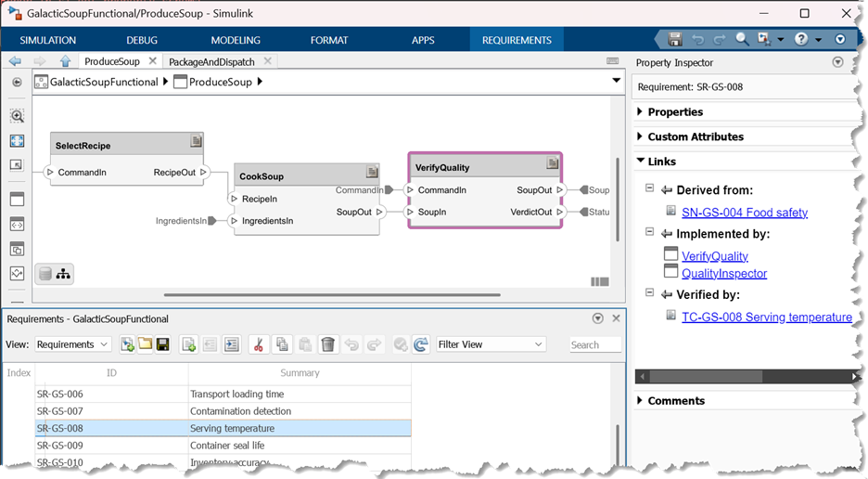Click the Fit to View icon
Viewport: 868px width, 479px height.
[x=17, y=141]
